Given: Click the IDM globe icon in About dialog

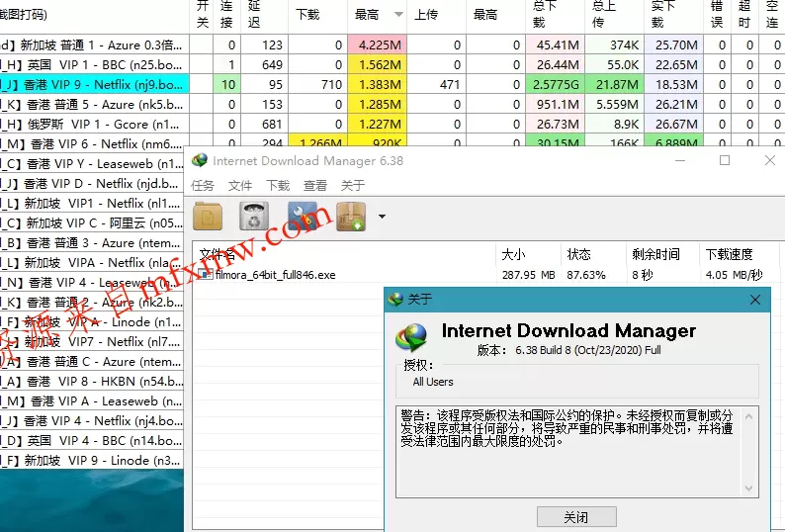Looking at the screenshot, I should (411, 337).
